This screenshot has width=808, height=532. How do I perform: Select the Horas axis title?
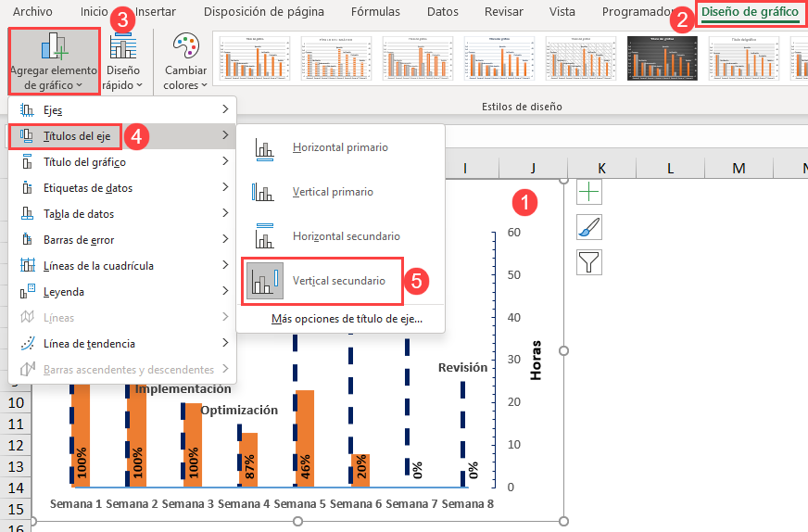536,361
